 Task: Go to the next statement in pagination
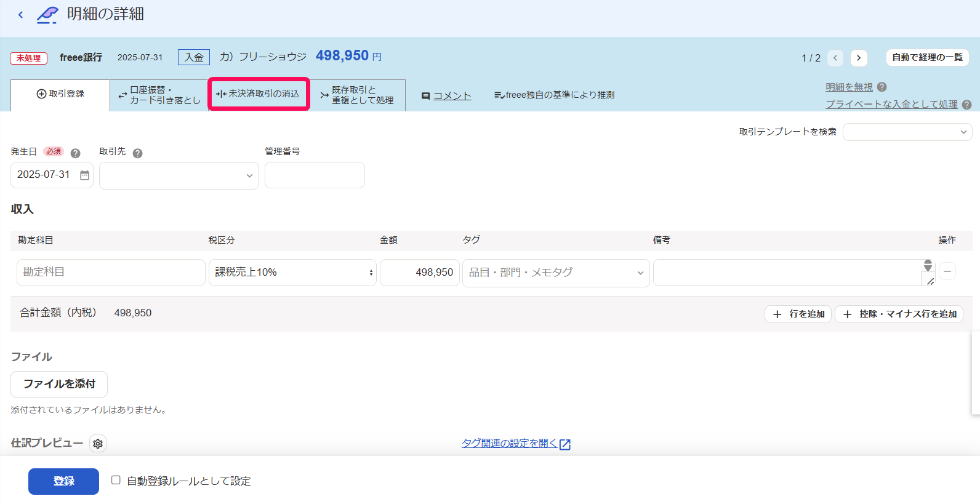coord(859,58)
